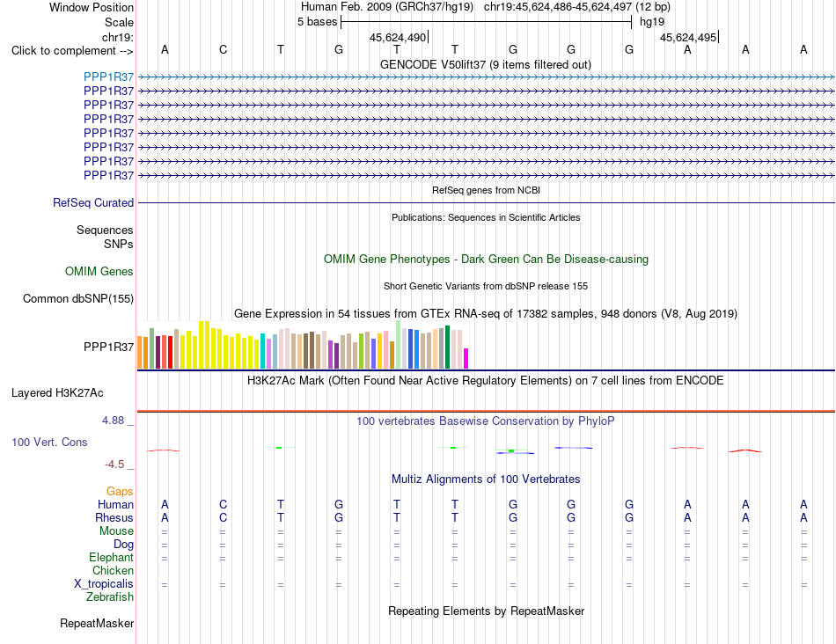Click the 'Gene Expression in 54 tissues' title

[486, 313]
